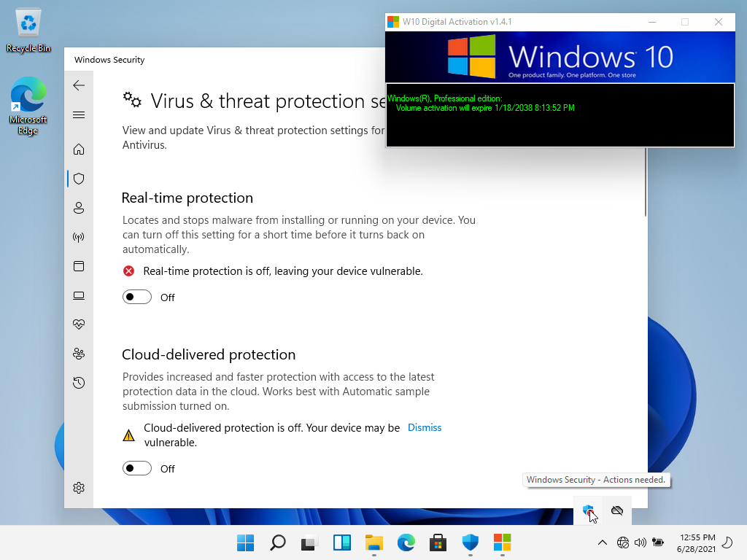Open the clock and date 12:55 PM
The height and width of the screenshot is (560, 747).
(x=696, y=542)
